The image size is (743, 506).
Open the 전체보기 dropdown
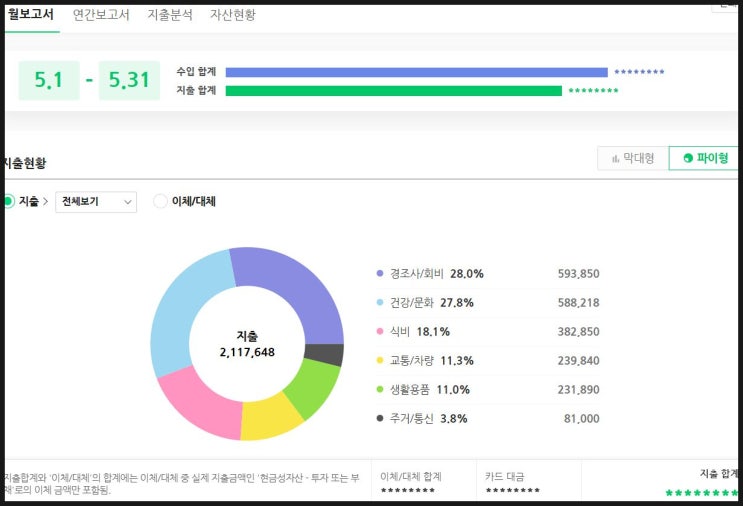96,202
